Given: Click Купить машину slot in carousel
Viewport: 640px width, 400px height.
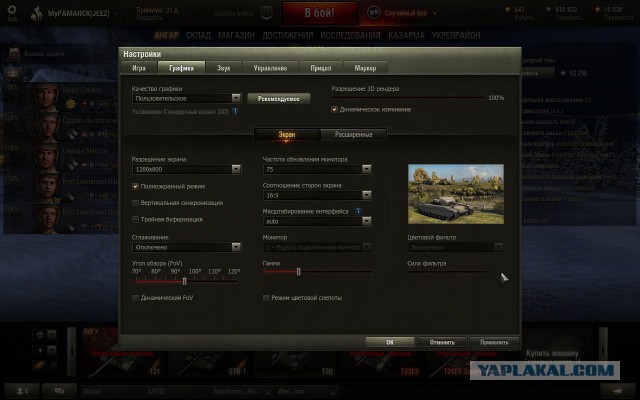Looking at the screenshot, I should pyautogui.click(x=552, y=353).
